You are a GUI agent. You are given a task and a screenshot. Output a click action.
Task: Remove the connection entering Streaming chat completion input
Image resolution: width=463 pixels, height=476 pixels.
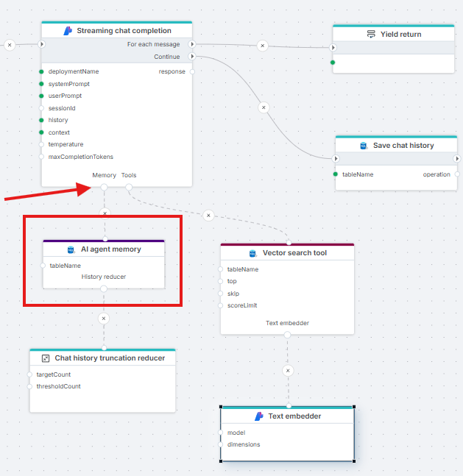[x=10, y=45]
